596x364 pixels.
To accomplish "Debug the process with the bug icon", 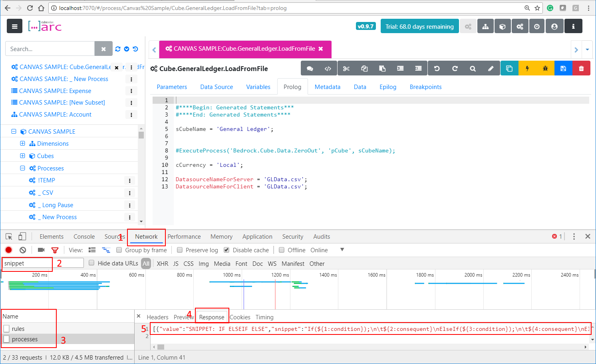I will (545, 68).
